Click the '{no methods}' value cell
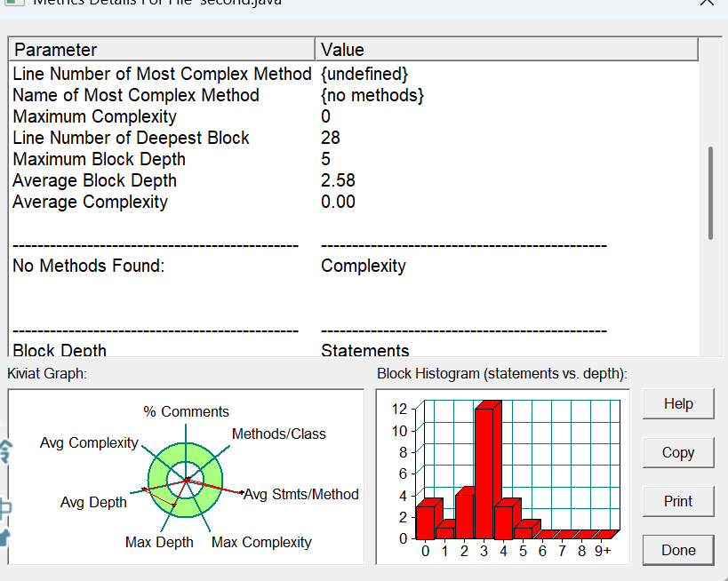This screenshot has width=728, height=581. pos(372,95)
